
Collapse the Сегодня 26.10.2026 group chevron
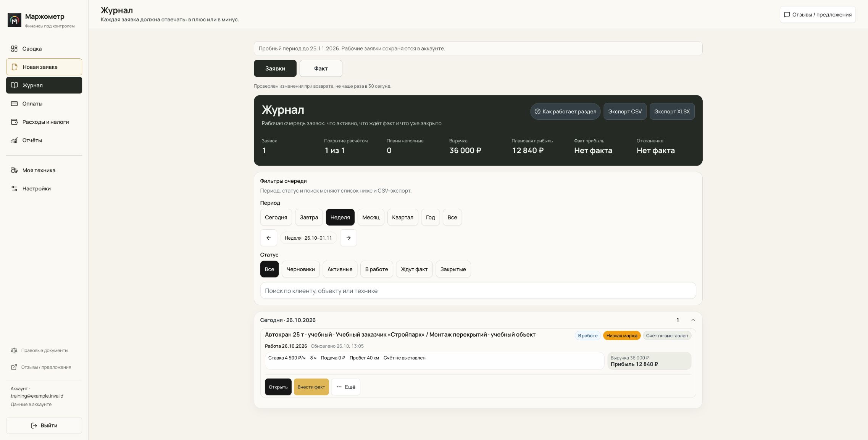coord(693,320)
